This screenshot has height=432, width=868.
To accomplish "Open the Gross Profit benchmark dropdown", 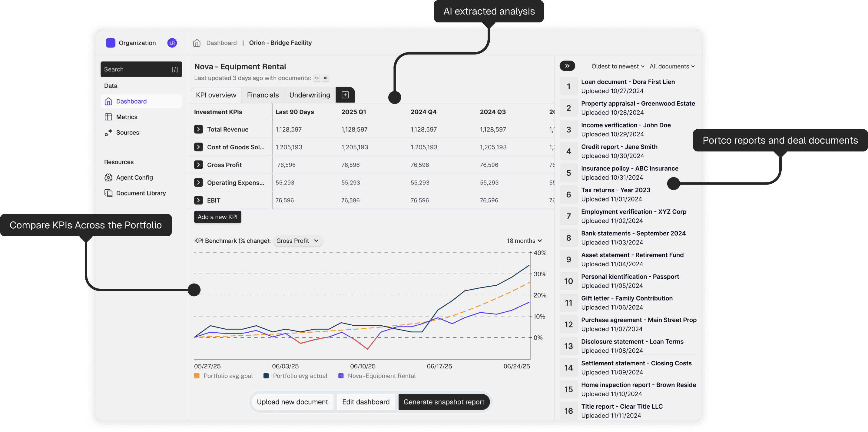I will (x=297, y=241).
